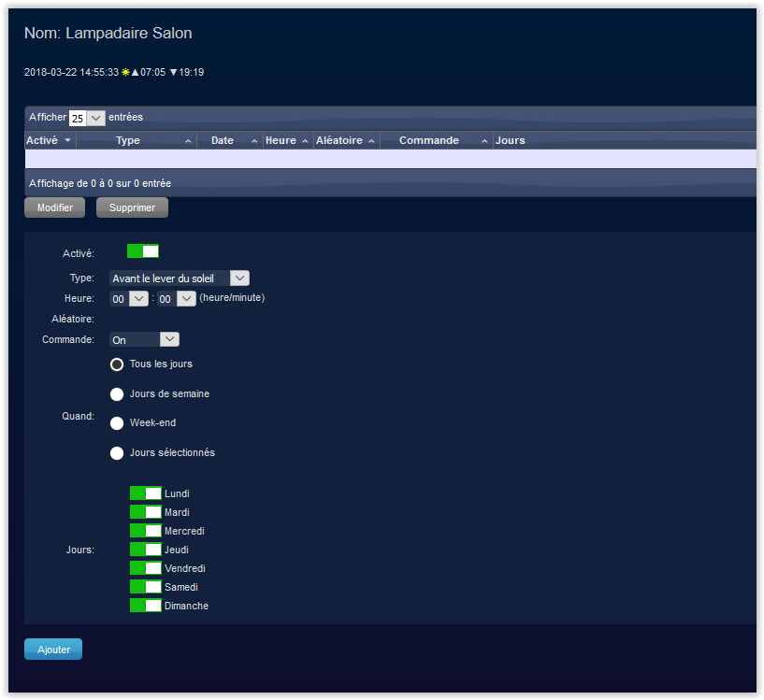Select Jours sélectionnés radio button

(117, 453)
